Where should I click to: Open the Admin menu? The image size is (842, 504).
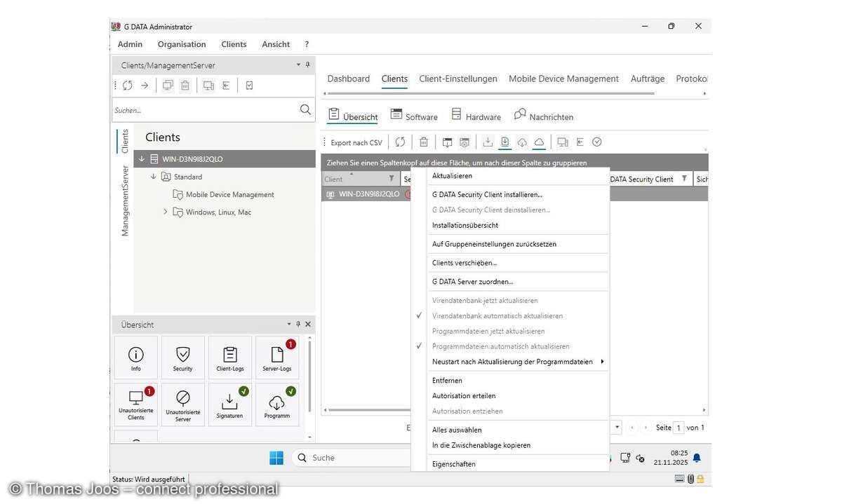pos(129,43)
